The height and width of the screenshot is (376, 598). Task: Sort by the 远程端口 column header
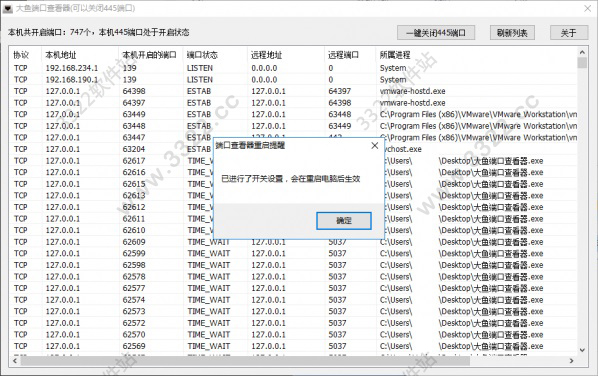tap(350, 55)
